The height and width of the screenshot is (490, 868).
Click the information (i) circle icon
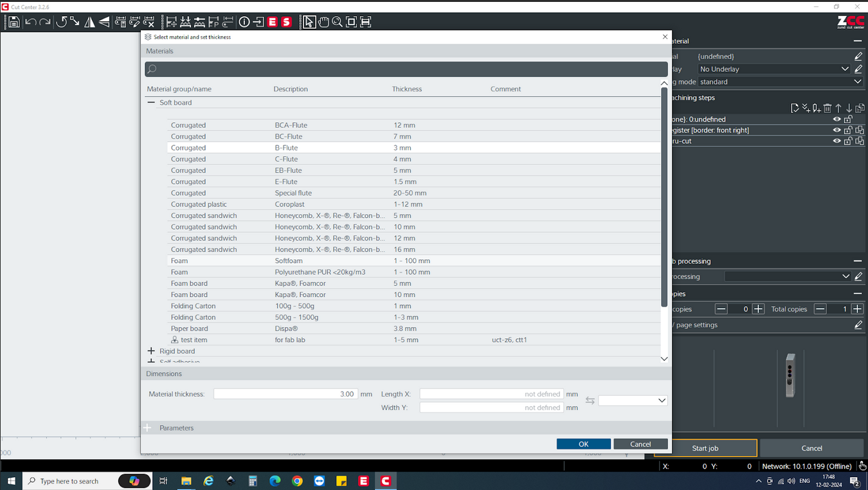pyautogui.click(x=244, y=22)
